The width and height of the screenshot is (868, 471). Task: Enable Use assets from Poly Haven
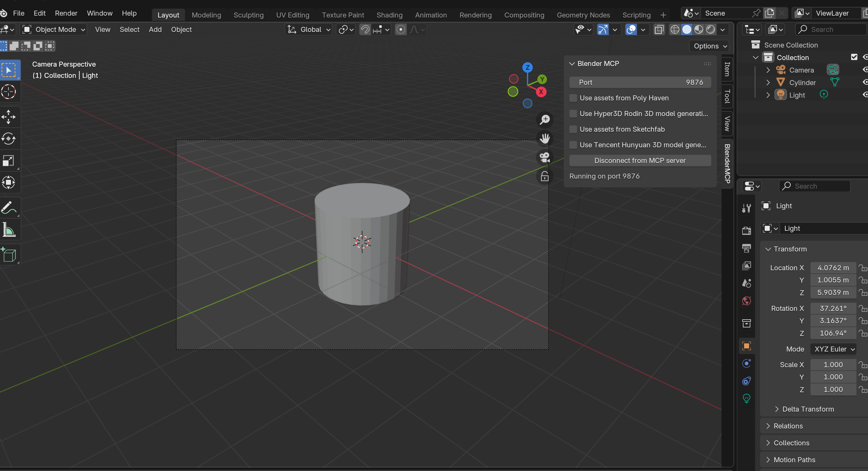[573, 98]
